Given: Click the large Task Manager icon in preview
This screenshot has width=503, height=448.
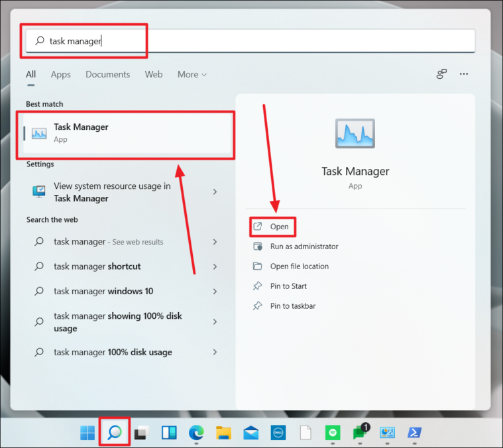Looking at the screenshot, I should coord(355,133).
